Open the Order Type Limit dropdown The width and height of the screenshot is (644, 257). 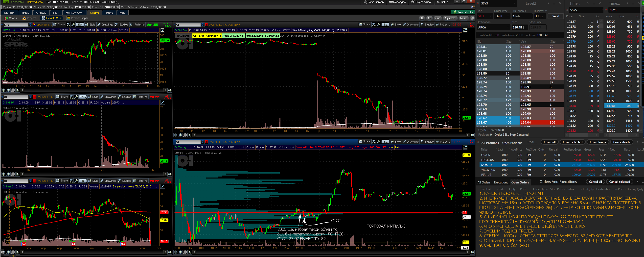pyautogui.click(x=502, y=16)
